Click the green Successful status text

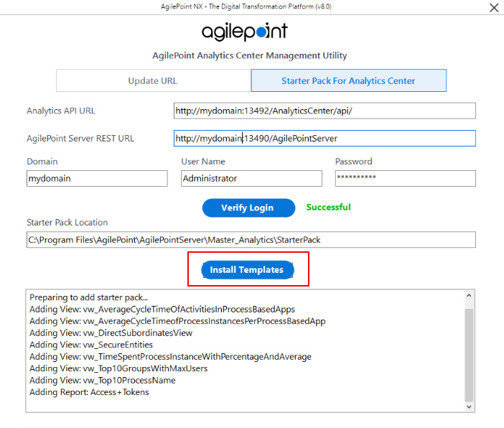(328, 207)
